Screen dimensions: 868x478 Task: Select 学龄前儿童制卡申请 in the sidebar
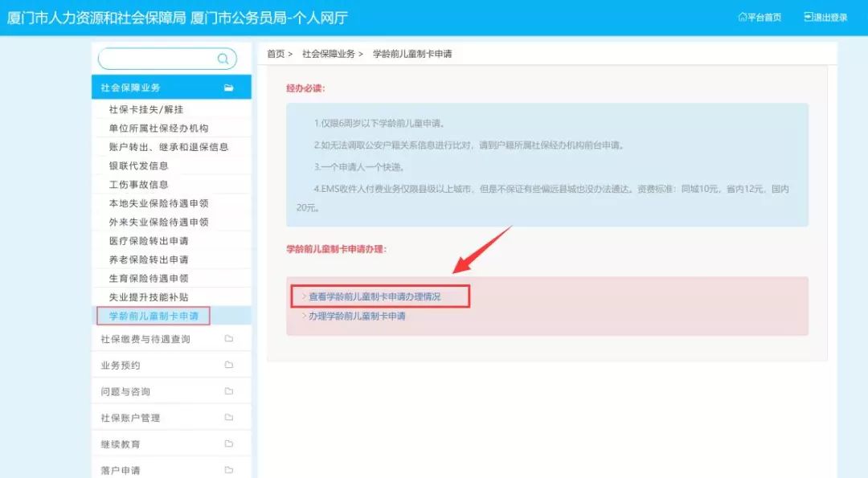click(x=154, y=316)
